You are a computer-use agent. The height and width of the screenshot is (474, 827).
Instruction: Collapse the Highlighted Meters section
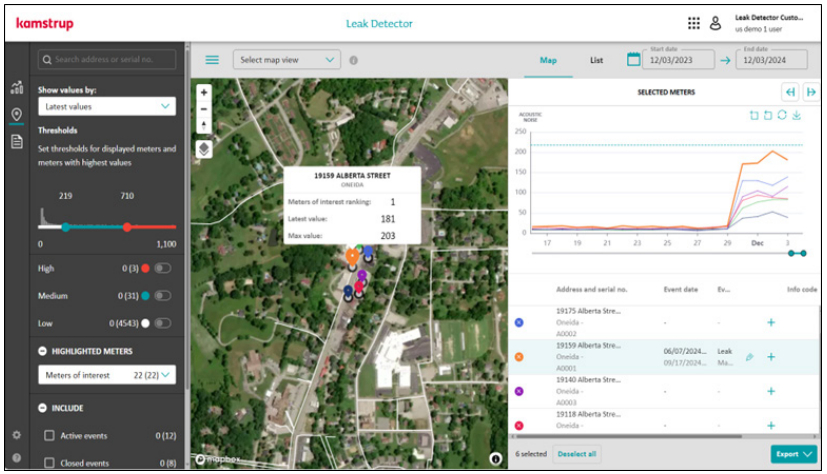click(x=43, y=351)
